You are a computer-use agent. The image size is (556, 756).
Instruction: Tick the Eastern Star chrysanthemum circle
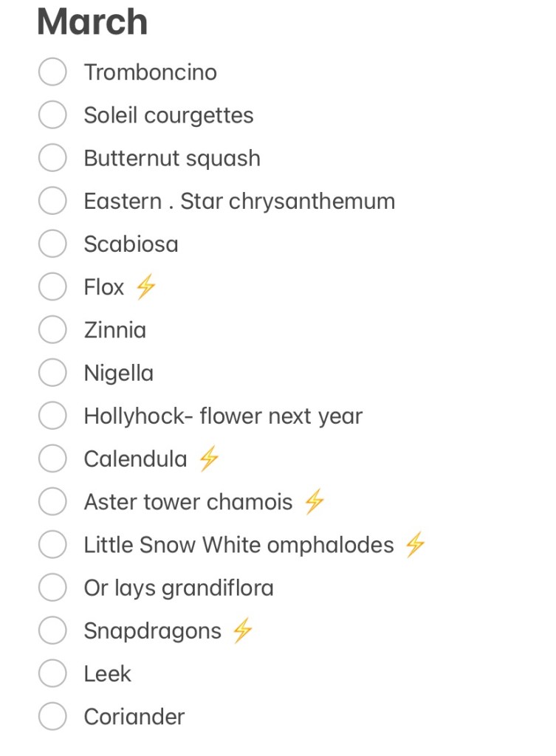(52, 201)
